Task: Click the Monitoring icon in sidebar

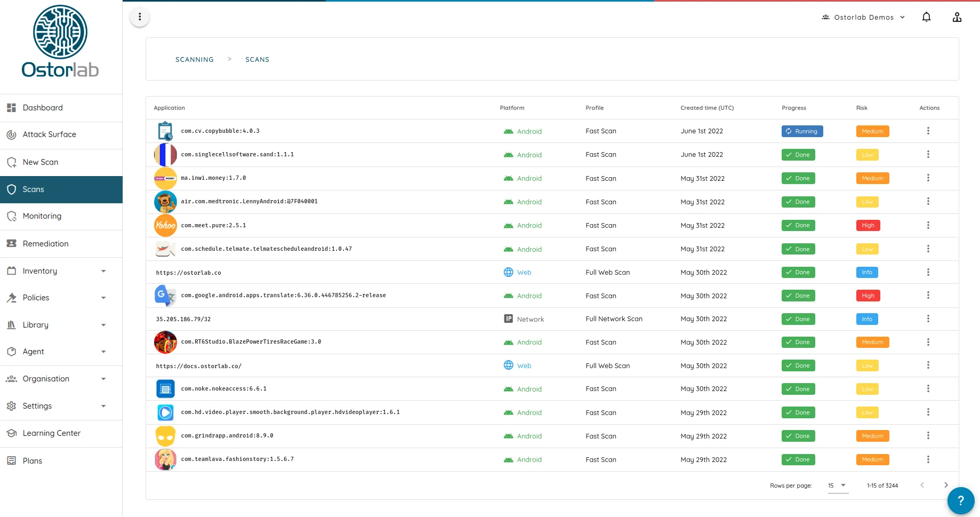Action: tap(11, 216)
